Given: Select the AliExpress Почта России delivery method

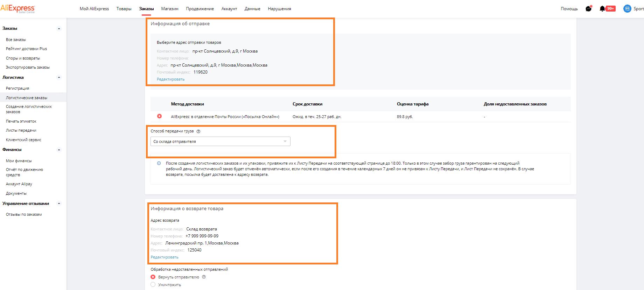Looking at the screenshot, I should click(x=159, y=116).
